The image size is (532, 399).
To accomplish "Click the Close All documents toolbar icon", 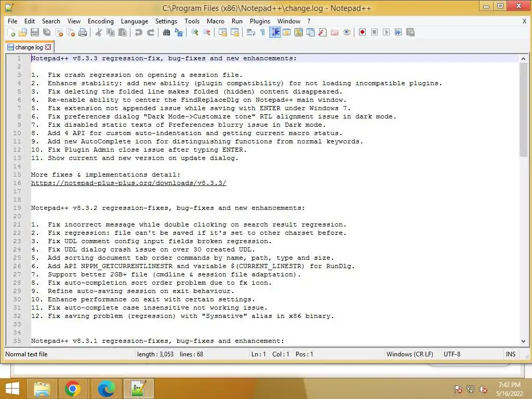I will coord(71,32).
